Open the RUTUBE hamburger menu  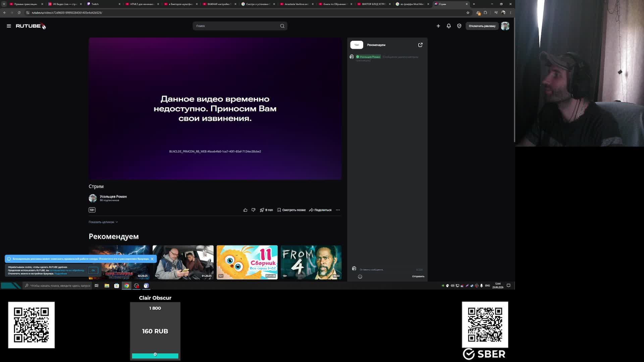(x=9, y=26)
